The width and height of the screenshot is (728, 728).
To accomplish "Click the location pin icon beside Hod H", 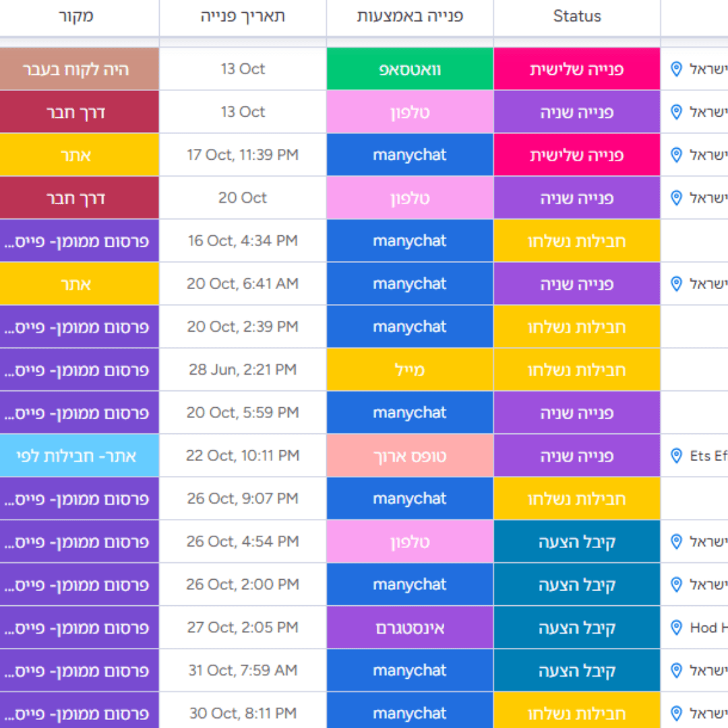I will tap(677, 628).
